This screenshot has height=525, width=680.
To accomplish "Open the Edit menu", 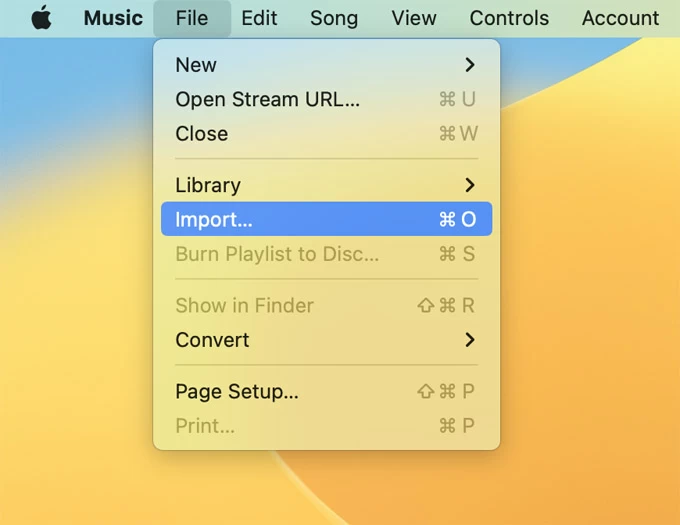I will point(260,18).
